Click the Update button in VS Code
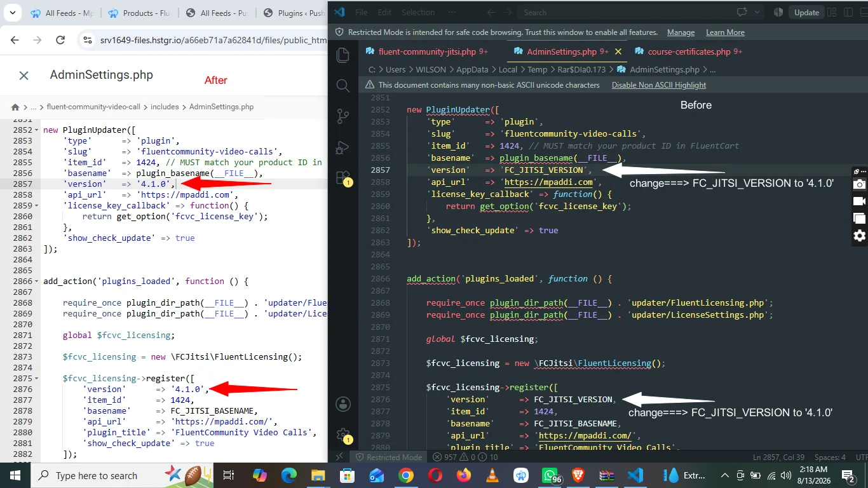This screenshot has height=488, width=868. [x=806, y=12]
